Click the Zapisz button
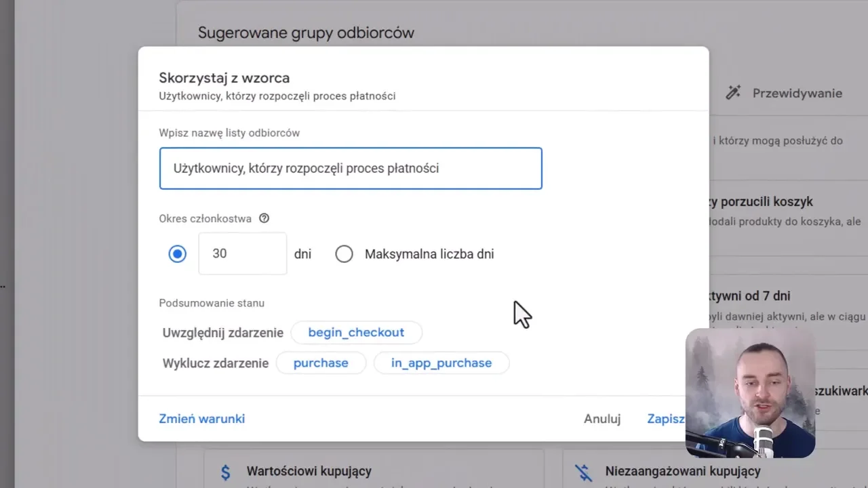868x488 pixels. click(x=666, y=419)
